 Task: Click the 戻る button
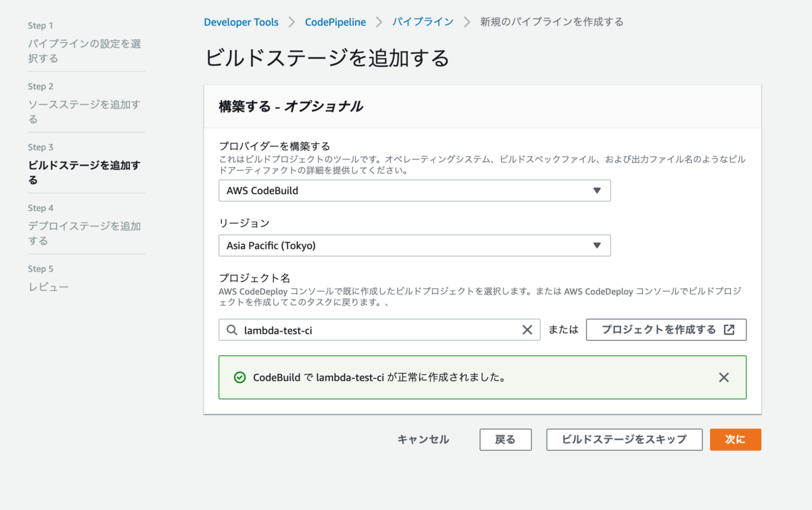505,440
